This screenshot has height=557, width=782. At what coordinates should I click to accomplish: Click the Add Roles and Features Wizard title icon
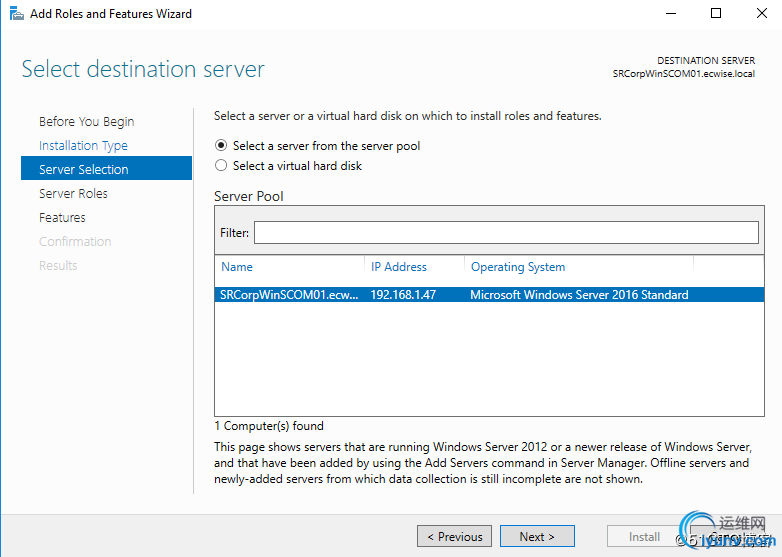click(x=16, y=13)
